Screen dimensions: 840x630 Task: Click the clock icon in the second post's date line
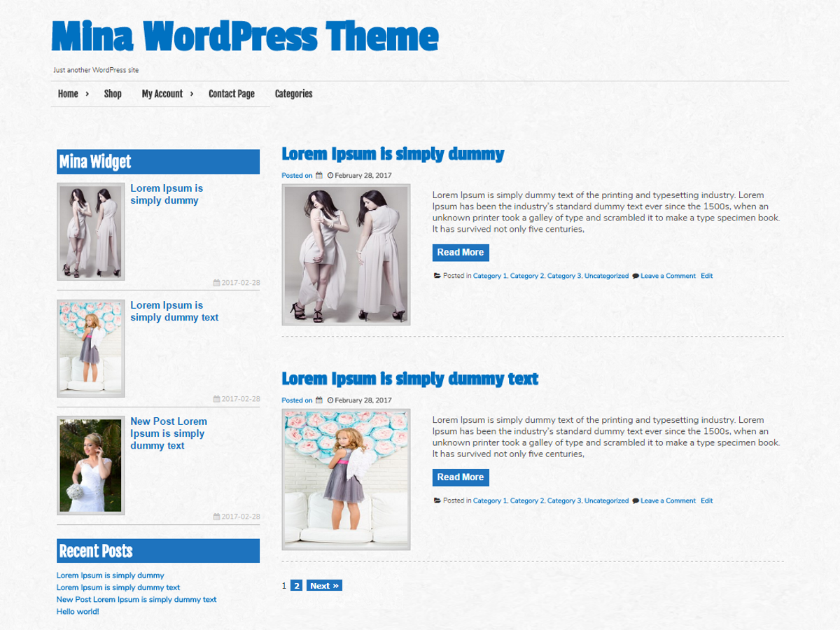pyautogui.click(x=330, y=400)
